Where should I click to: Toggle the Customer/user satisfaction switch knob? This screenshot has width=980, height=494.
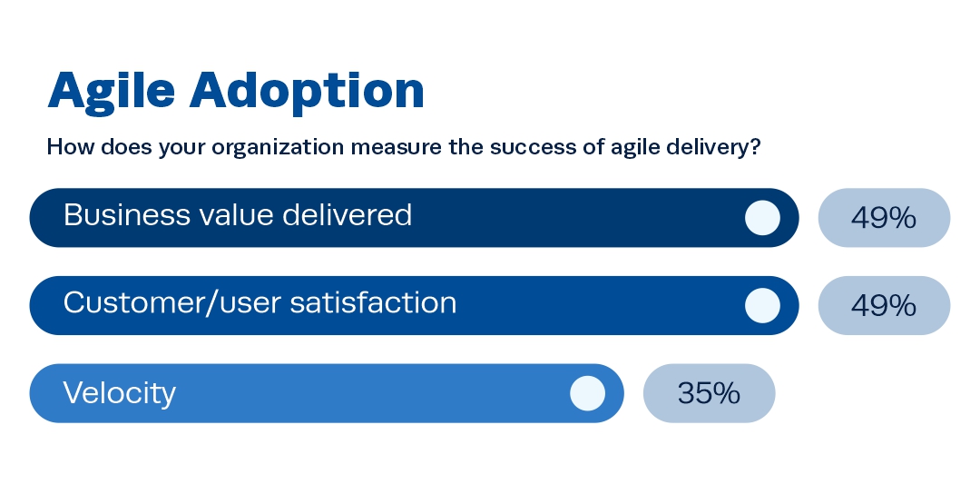tap(762, 305)
